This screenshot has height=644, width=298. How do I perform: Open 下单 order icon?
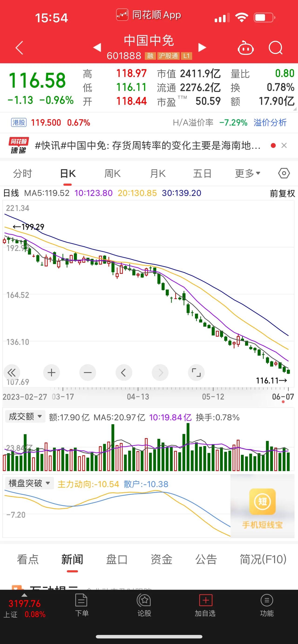81,605
